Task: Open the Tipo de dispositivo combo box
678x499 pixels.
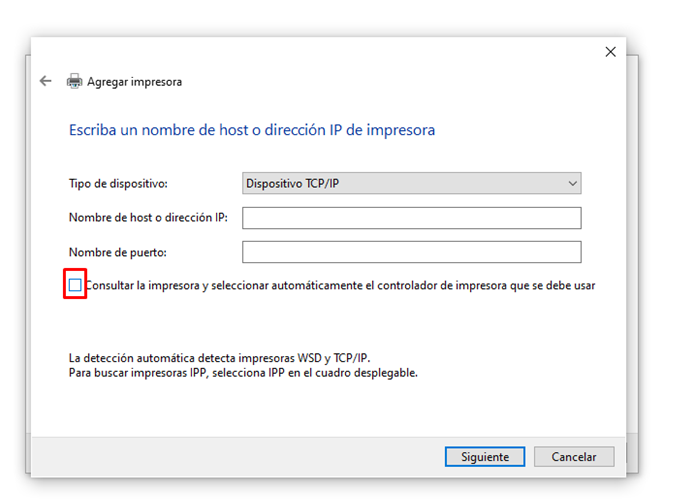Action: click(x=411, y=184)
